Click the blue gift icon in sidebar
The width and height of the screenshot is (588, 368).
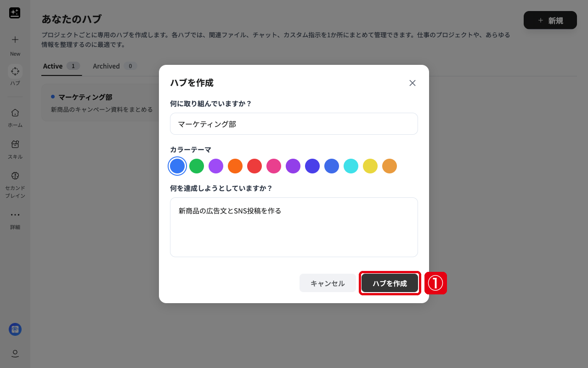point(15,329)
